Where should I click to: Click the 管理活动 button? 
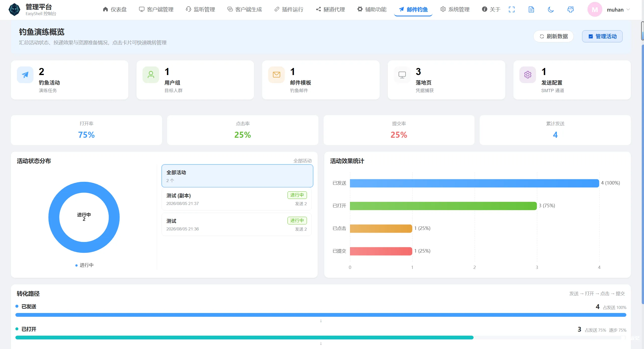point(602,36)
